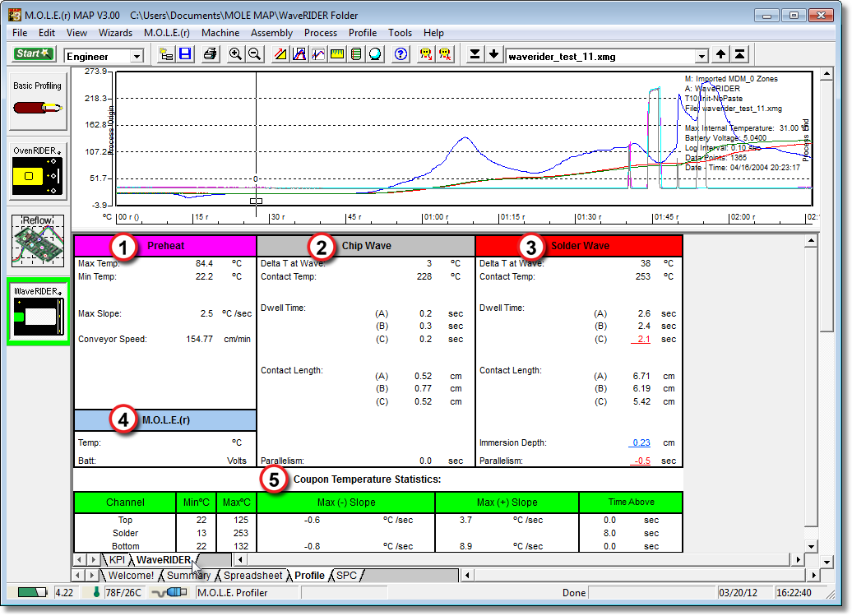852x616 pixels.
Task: Click the red Dwell Time (C) value 2.1
Action: click(641, 339)
